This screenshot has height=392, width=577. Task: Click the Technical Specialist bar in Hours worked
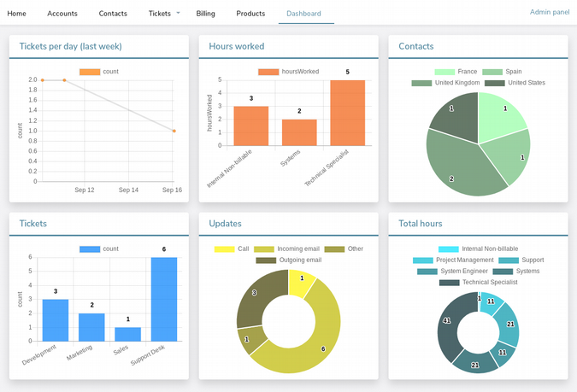(347, 113)
